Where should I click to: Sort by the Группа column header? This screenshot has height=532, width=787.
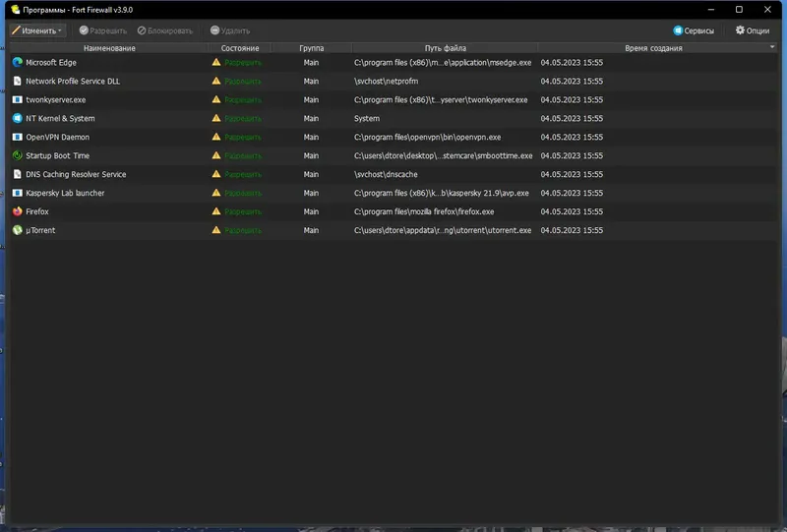[x=311, y=48]
